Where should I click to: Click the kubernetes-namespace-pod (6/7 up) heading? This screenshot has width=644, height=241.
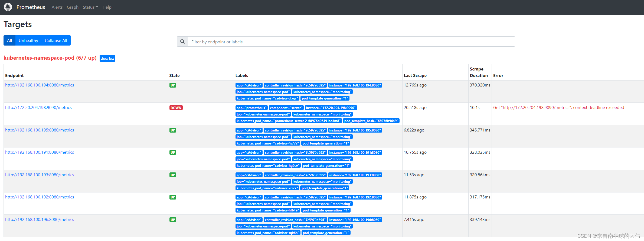coord(50,58)
